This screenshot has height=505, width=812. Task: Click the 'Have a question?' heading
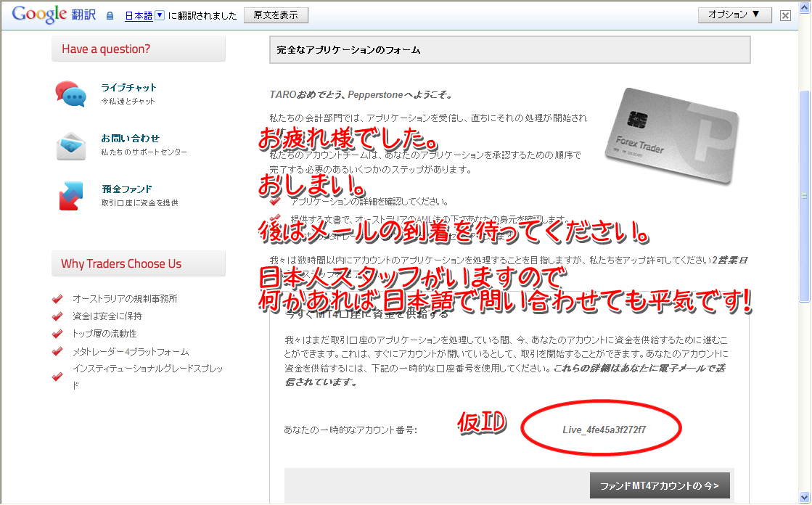[106, 49]
